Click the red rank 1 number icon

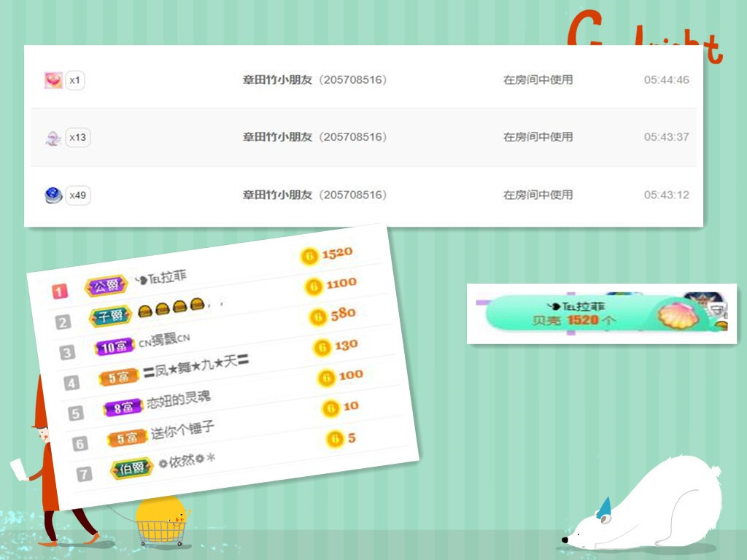pos(60,291)
